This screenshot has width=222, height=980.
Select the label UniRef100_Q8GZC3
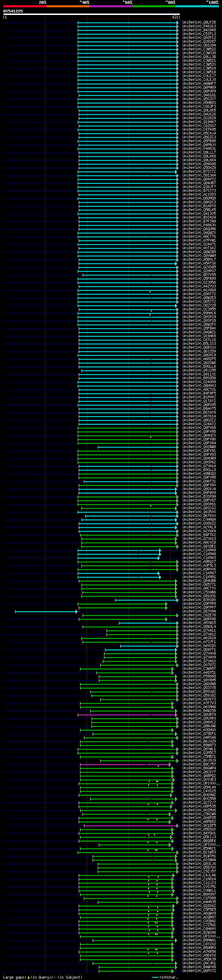click(x=199, y=137)
